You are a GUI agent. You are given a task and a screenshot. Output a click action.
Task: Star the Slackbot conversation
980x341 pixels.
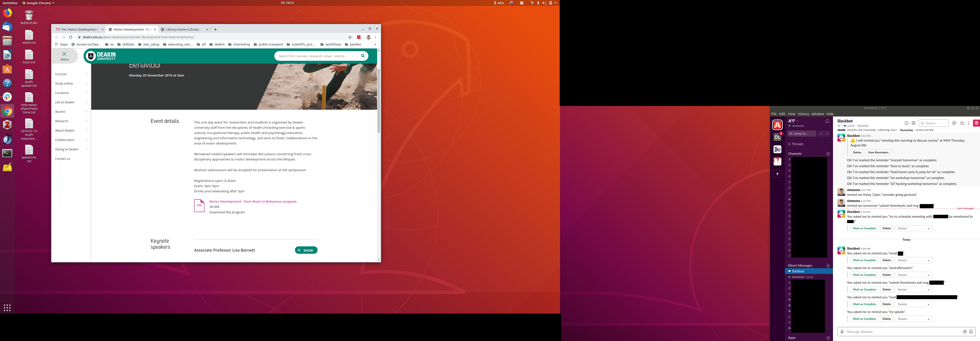click(x=839, y=126)
